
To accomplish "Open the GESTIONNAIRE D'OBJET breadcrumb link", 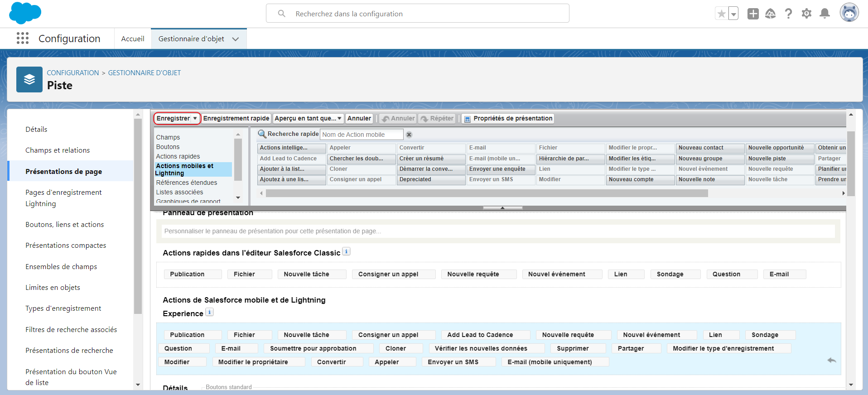I will [145, 73].
